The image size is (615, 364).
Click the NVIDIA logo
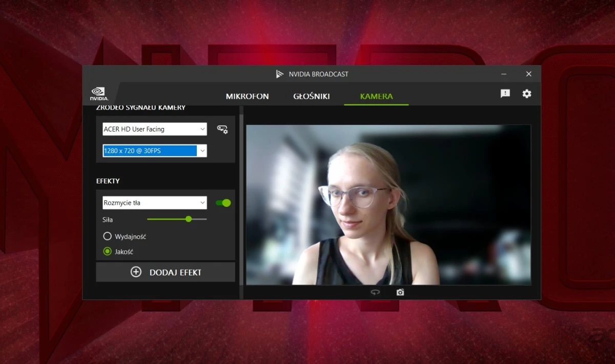pyautogui.click(x=99, y=94)
